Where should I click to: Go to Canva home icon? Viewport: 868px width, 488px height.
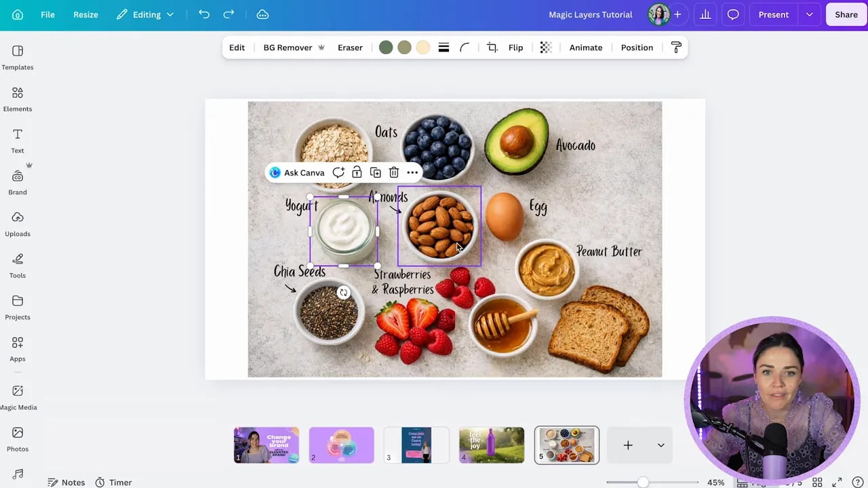point(18,14)
